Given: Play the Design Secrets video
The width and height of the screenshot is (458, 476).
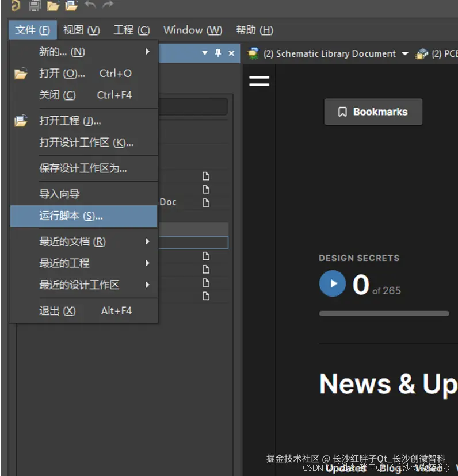Looking at the screenshot, I should point(333,283).
